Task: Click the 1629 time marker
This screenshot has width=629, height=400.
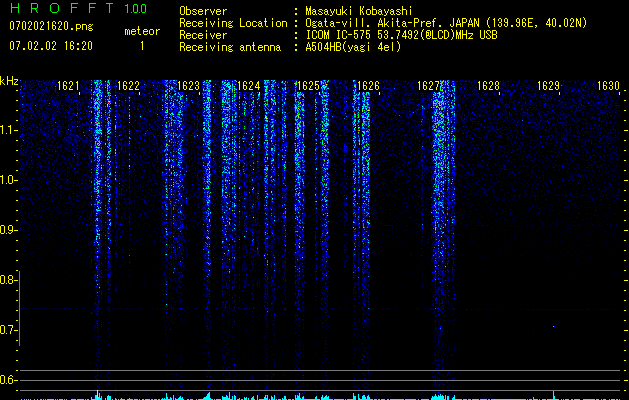Action: pyautogui.click(x=548, y=86)
